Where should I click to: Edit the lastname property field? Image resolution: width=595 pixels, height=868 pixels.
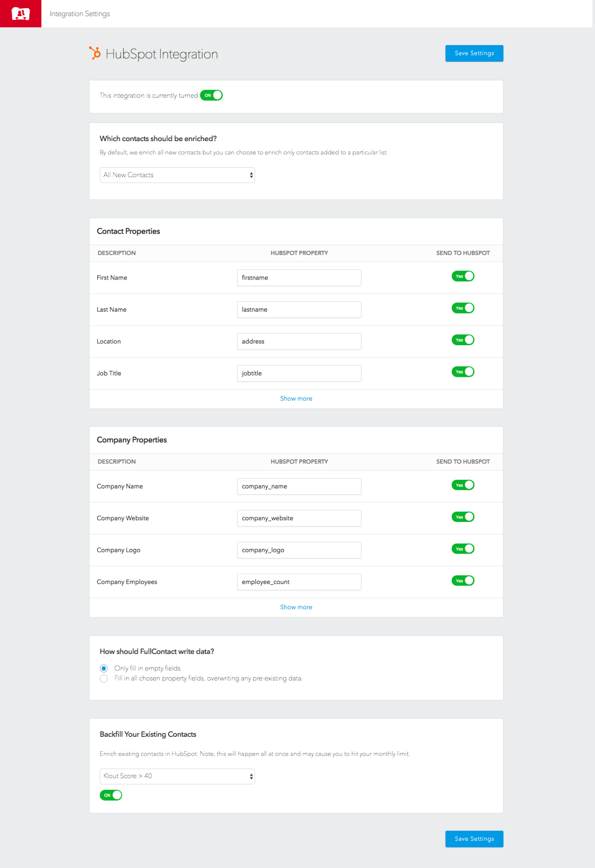click(299, 310)
